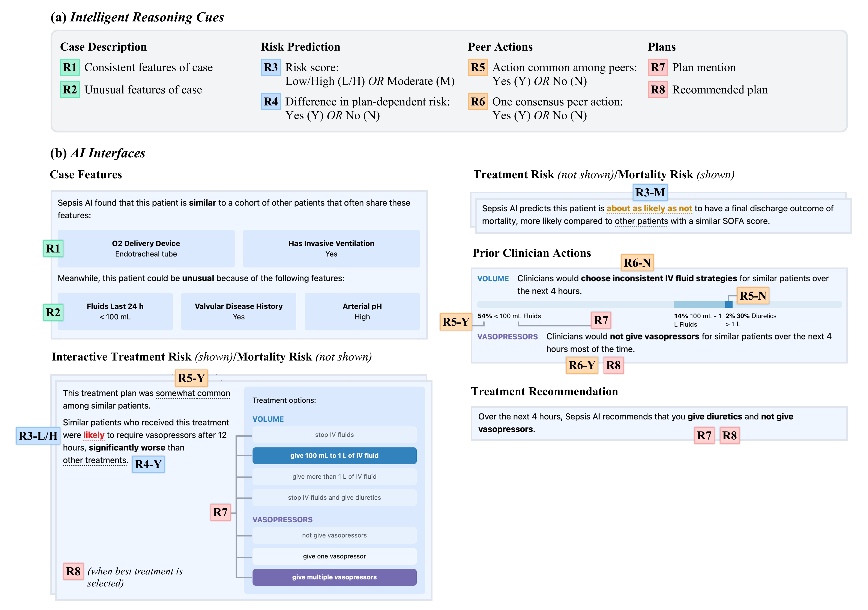Click the red underlined "likely" risk term
Image resolution: width=868 pixels, height=610 pixels.
93,435
